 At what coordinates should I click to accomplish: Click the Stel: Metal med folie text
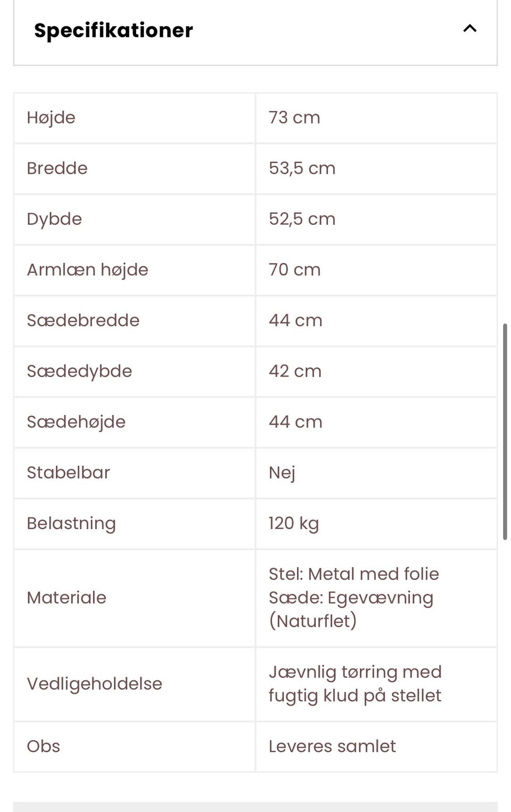[353, 574]
